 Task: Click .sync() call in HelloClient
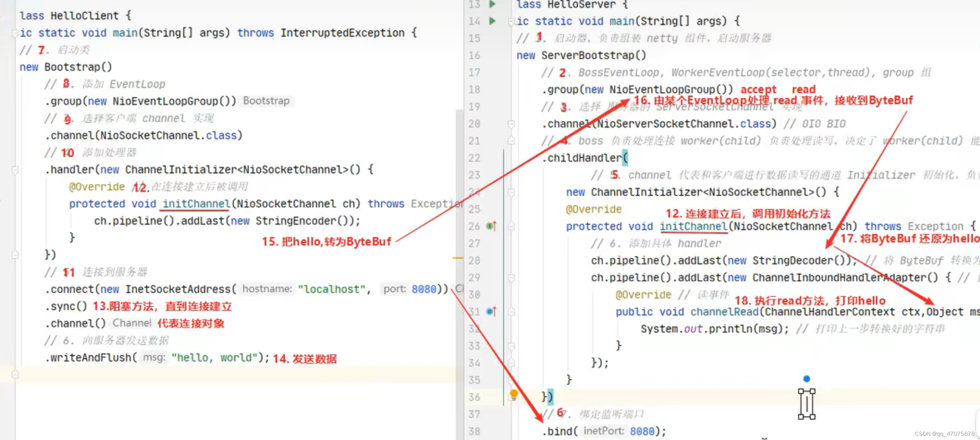tap(66, 306)
